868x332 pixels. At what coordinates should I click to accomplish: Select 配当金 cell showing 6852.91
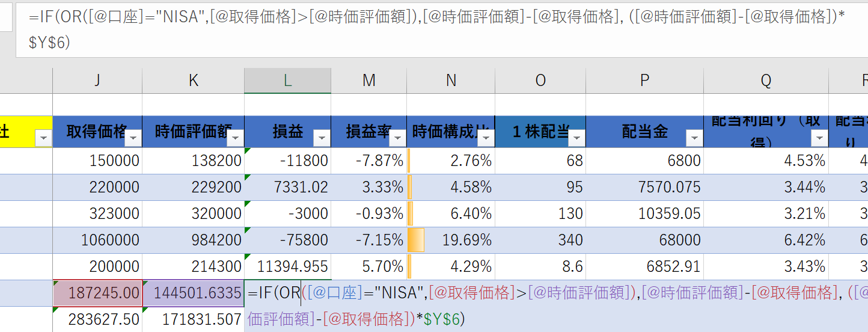point(644,266)
